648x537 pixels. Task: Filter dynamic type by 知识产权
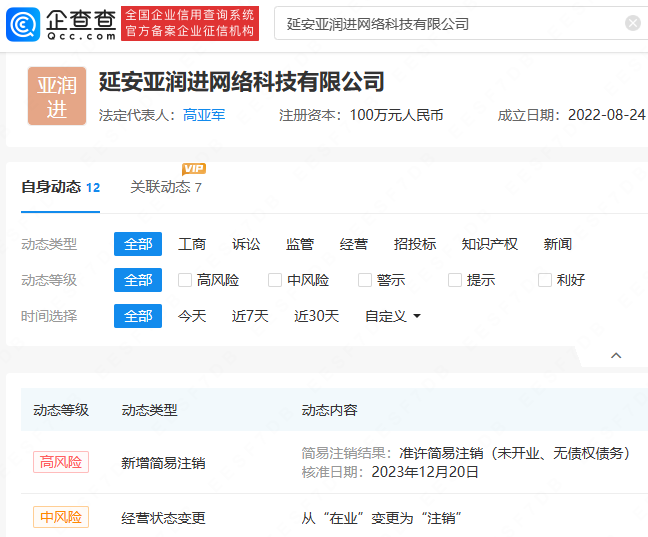[489, 244]
